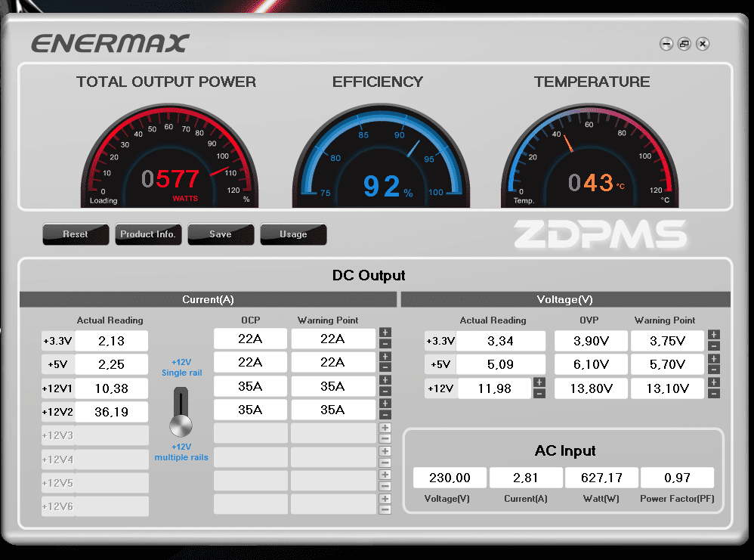754x560 pixels.
Task: Click the Total Output Power gauge
Action: click(169, 156)
